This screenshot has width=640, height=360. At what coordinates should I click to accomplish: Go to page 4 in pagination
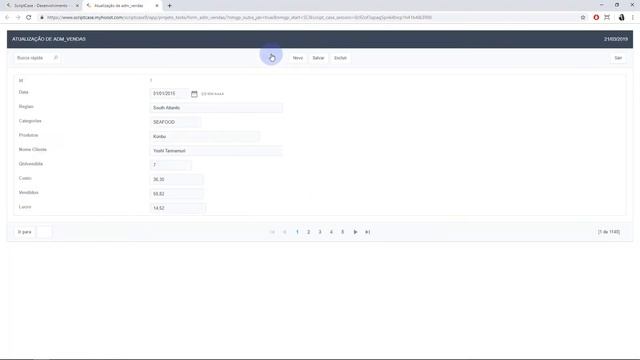click(x=331, y=232)
